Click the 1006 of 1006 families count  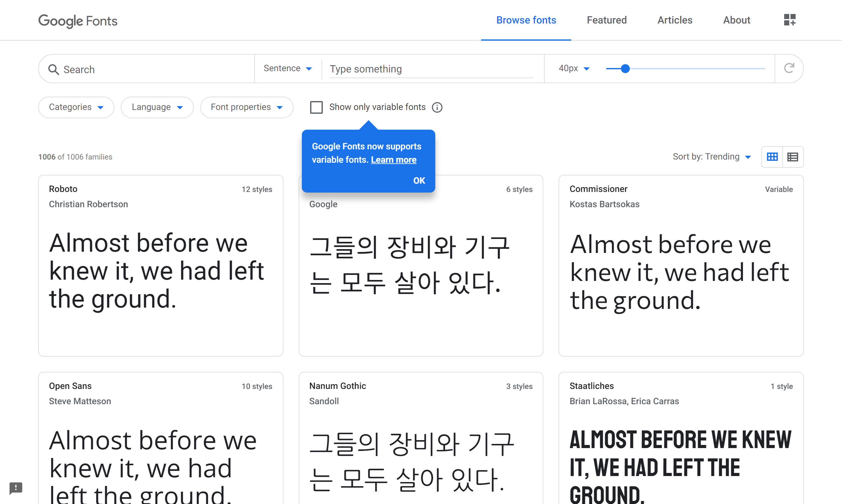pos(75,157)
